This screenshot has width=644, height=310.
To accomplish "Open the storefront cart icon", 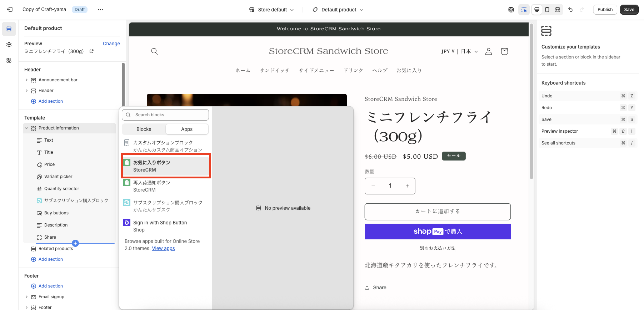I will (504, 51).
